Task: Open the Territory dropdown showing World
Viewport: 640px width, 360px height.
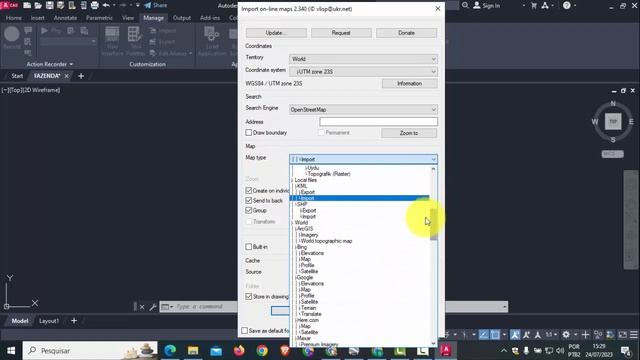Action: (363, 59)
